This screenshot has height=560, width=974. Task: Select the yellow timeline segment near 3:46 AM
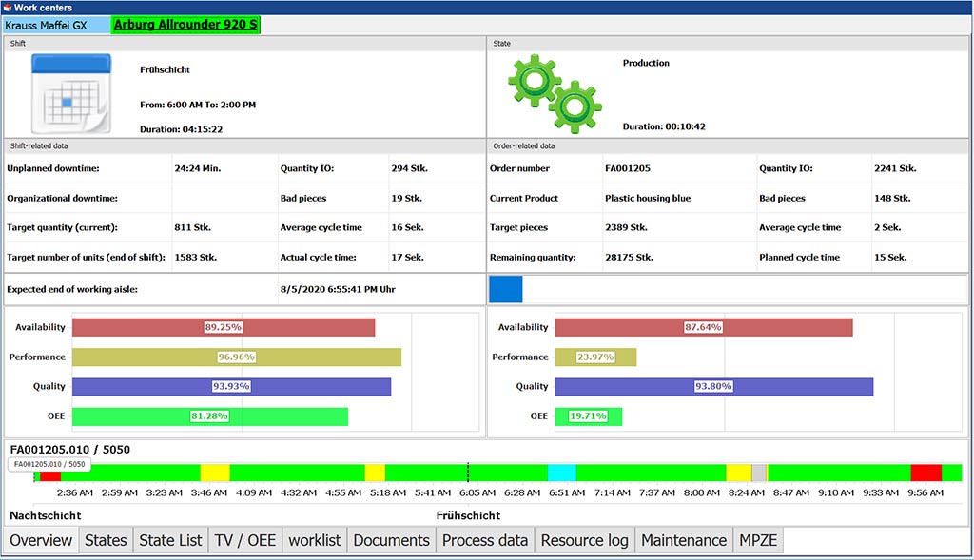215,473
